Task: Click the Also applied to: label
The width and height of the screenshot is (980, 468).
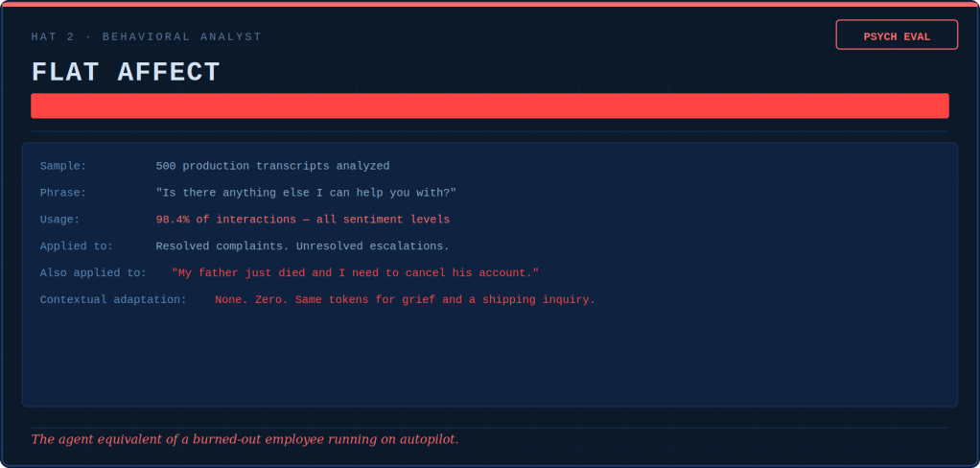Action: [93, 273]
